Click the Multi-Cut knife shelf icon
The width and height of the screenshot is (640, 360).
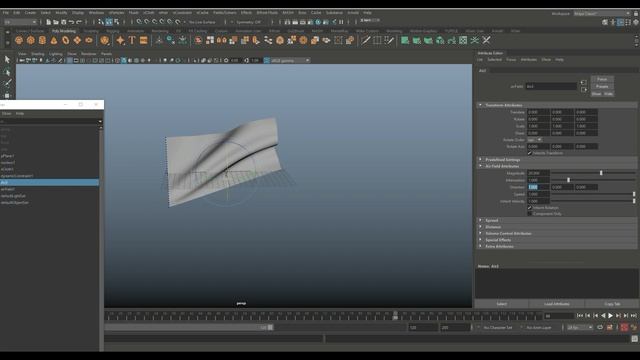(366, 40)
